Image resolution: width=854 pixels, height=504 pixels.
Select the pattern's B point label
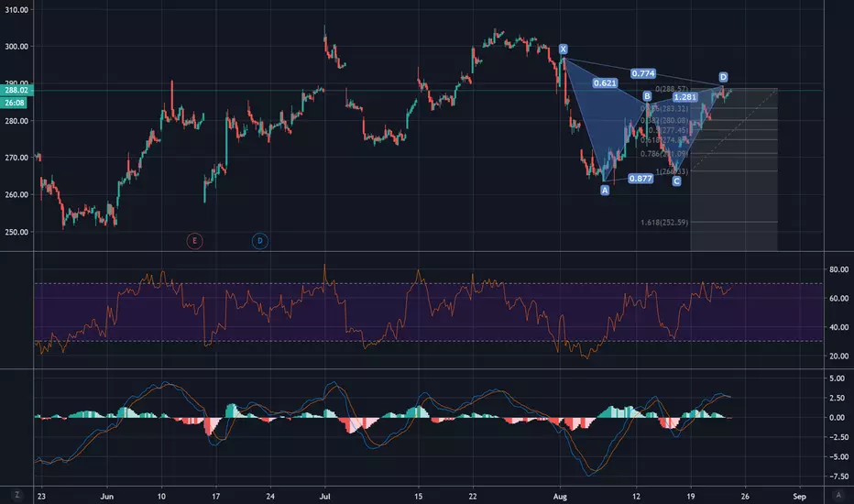point(647,96)
